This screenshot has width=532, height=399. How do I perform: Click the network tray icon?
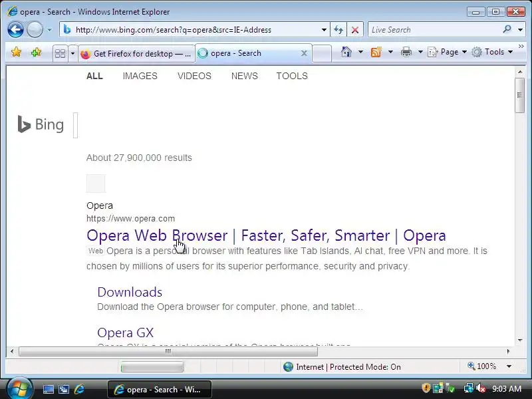coord(468,388)
